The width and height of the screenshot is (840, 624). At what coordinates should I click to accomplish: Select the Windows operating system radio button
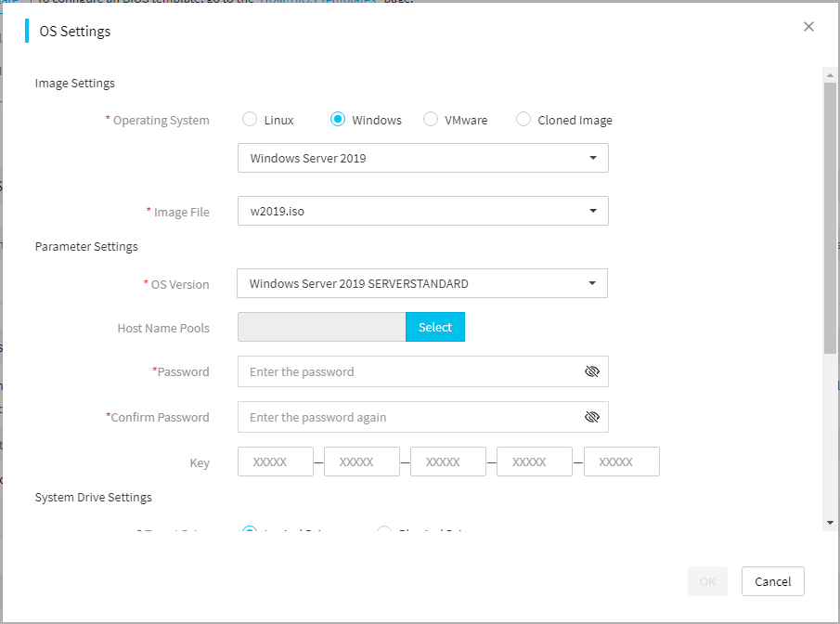[x=338, y=119]
